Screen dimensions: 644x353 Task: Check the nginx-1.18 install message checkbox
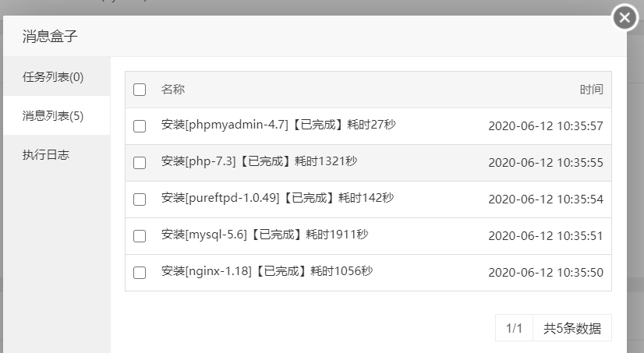tap(140, 273)
